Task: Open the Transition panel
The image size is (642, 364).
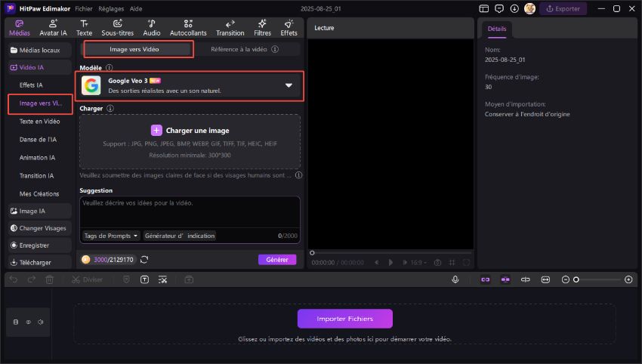Action: pos(230,28)
